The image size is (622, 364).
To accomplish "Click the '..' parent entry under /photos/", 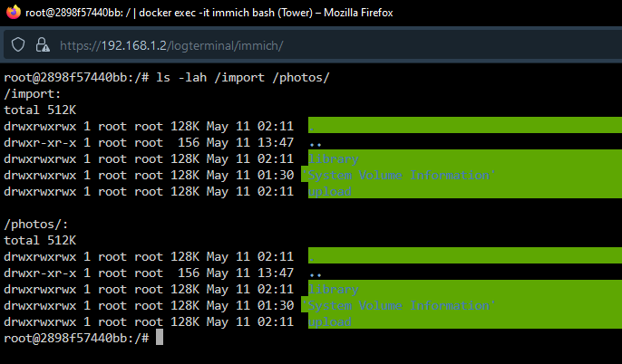I will pos(316,274).
